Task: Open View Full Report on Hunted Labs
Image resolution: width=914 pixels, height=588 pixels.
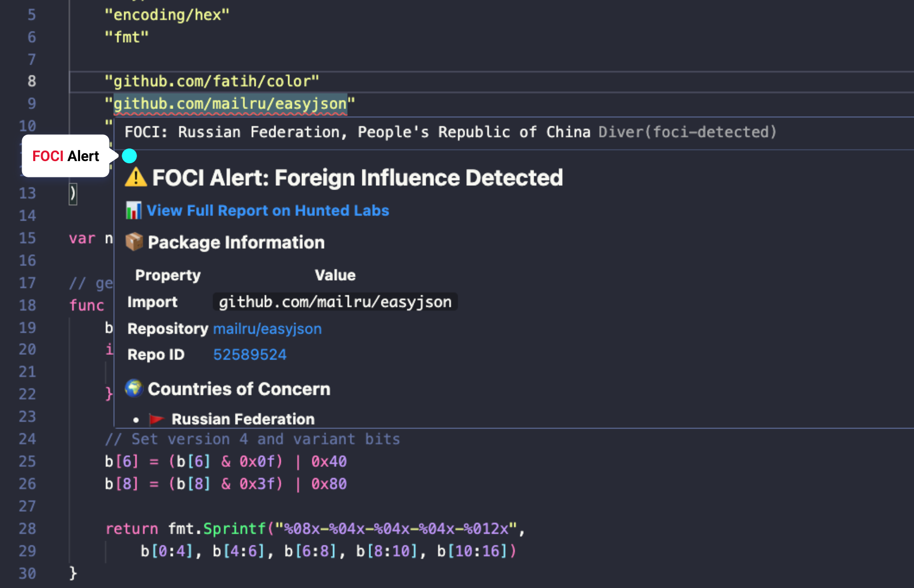Action: tap(268, 211)
